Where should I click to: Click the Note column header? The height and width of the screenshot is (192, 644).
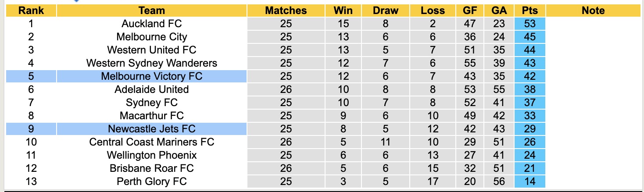[593, 11]
